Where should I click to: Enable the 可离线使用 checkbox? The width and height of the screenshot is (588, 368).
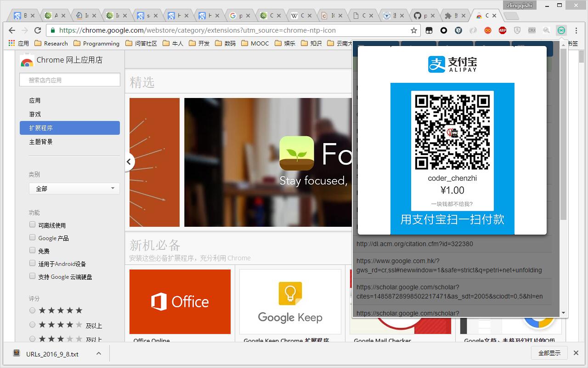pyautogui.click(x=32, y=224)
